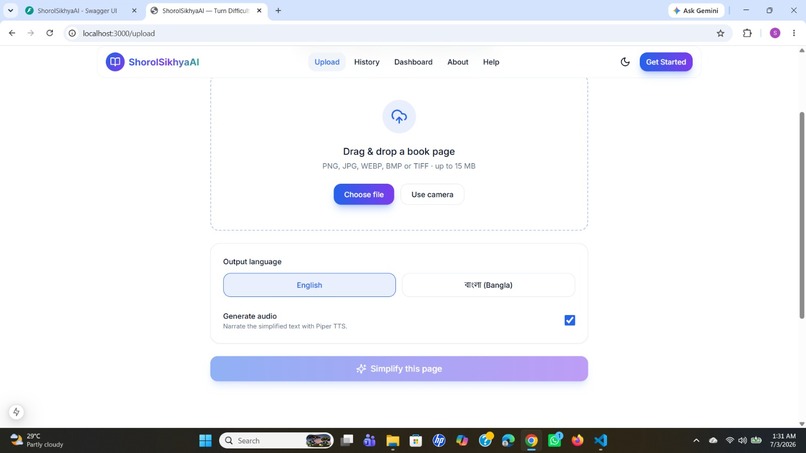Open Microsoft Store from taskbar

pyautogui.click(x=416, y=441)
